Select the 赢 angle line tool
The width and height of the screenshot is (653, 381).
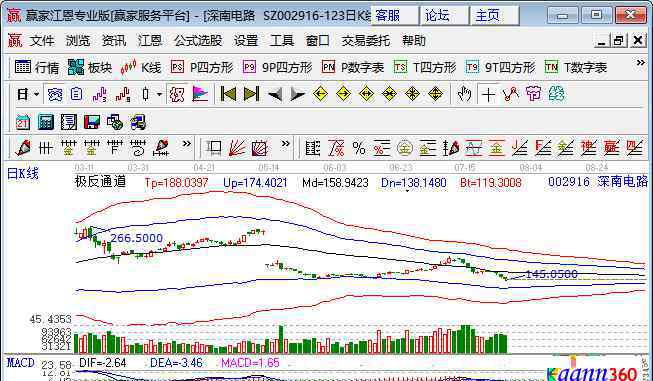(x=611, y=148)
